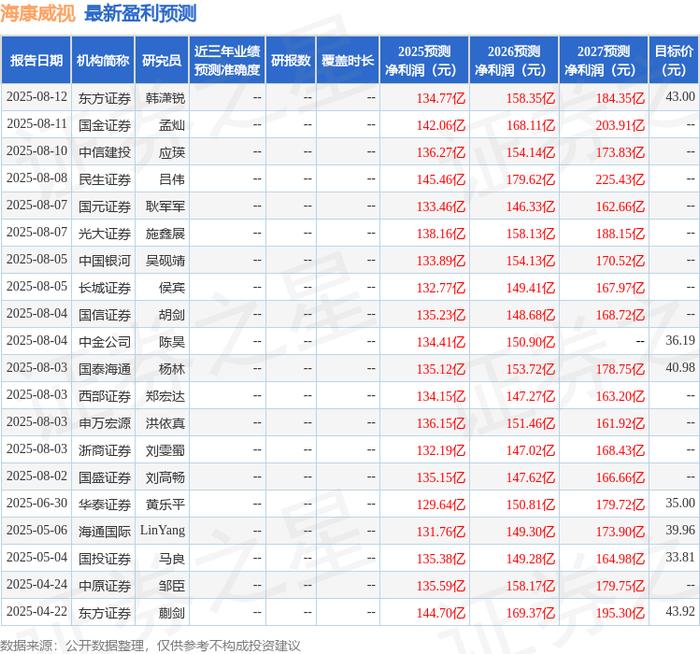Click 申万宏源 institution name
Image resolution: width=700 pixels, height=654 pixels.
point(104,423)
